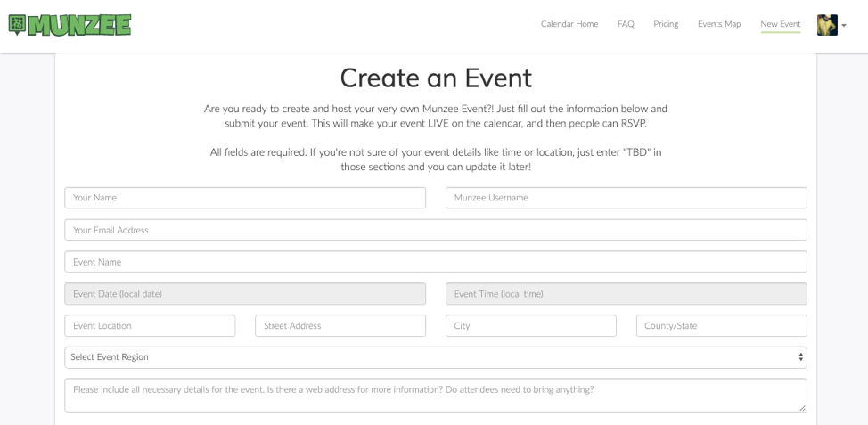
Task: Open the FAQ page
Action: [626, 24]
